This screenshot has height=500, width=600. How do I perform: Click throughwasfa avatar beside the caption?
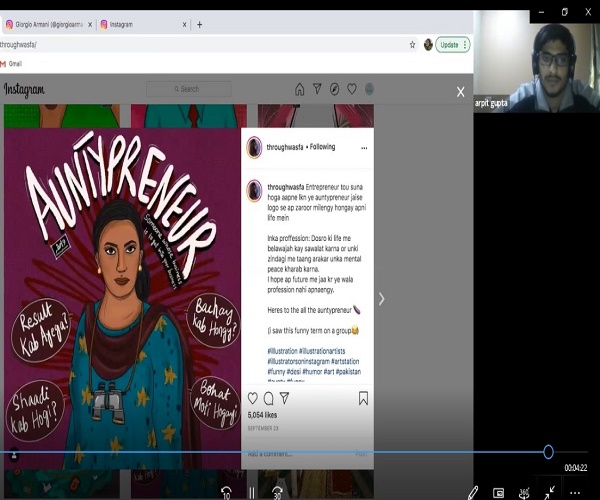254,191
